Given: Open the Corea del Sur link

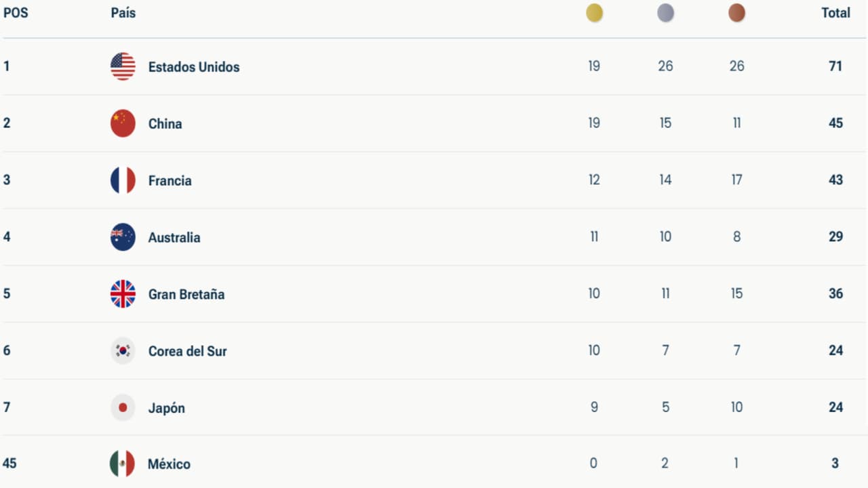Looking at the screenshot, I should [x=188, y=352].
